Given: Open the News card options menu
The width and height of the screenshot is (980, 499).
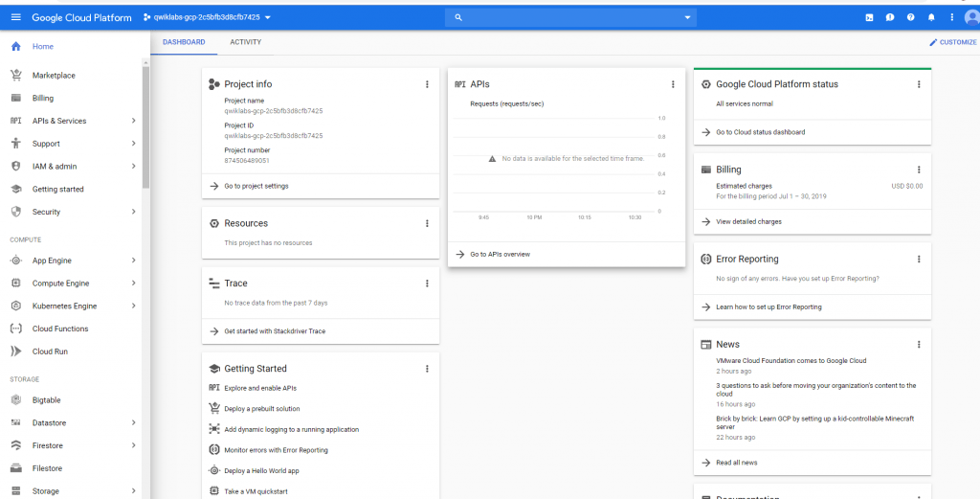Looking at the screenshot, I should [919, 345].
